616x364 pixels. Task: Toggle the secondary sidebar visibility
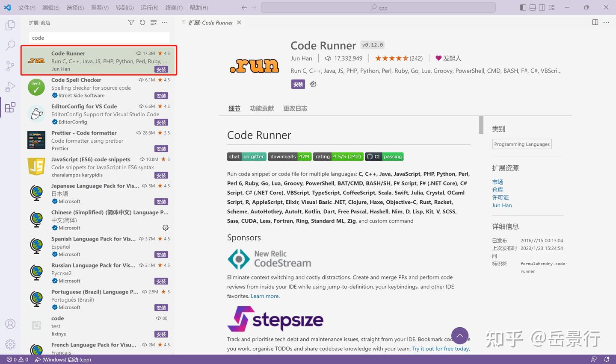542,7
